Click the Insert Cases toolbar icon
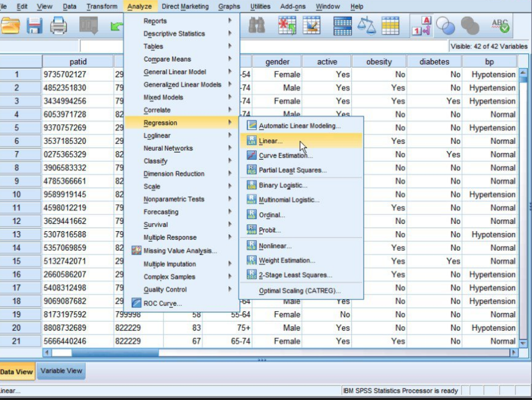The width and height of the screenshot is (532, 400). (287, 26)
